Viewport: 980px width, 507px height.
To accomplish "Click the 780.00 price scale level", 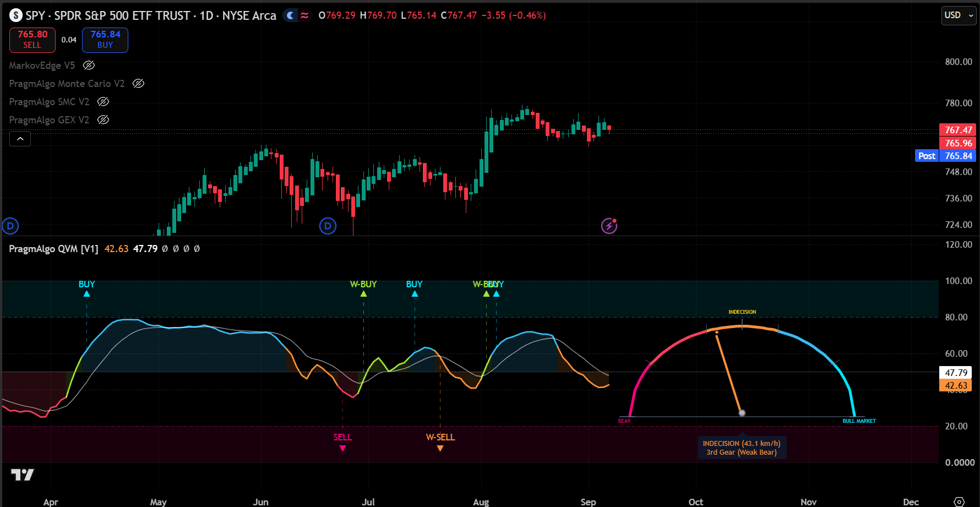I will 959,103.
